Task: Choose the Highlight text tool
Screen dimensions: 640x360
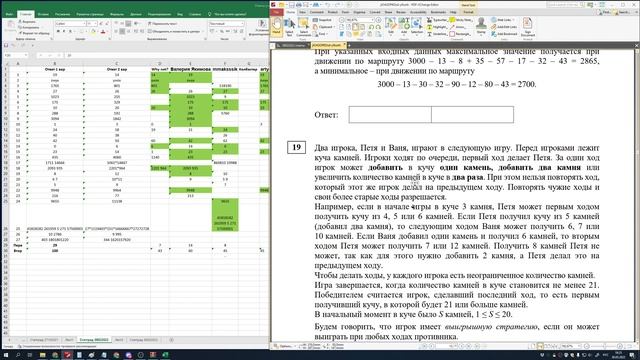Action: coord(437,27)
